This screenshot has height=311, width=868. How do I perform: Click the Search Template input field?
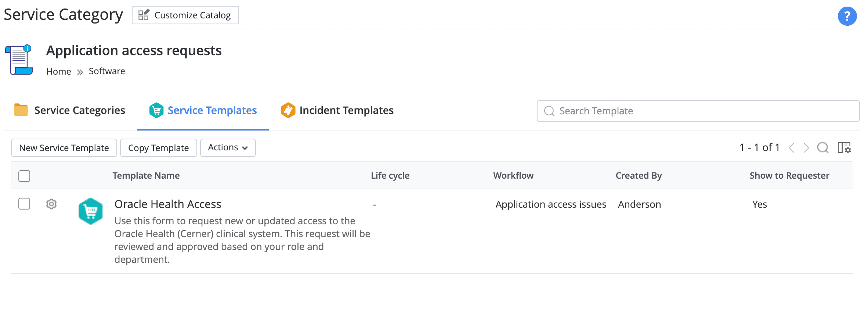[x=698, y=111]
